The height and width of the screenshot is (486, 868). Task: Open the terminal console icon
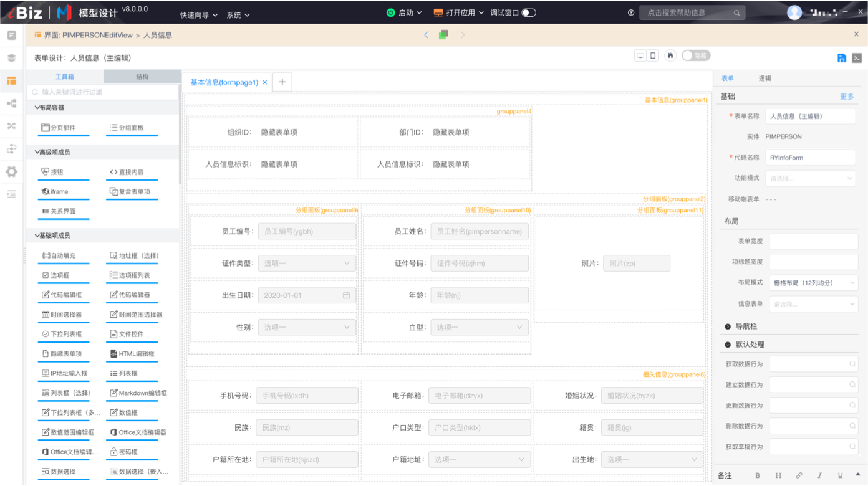pos(857,58)
